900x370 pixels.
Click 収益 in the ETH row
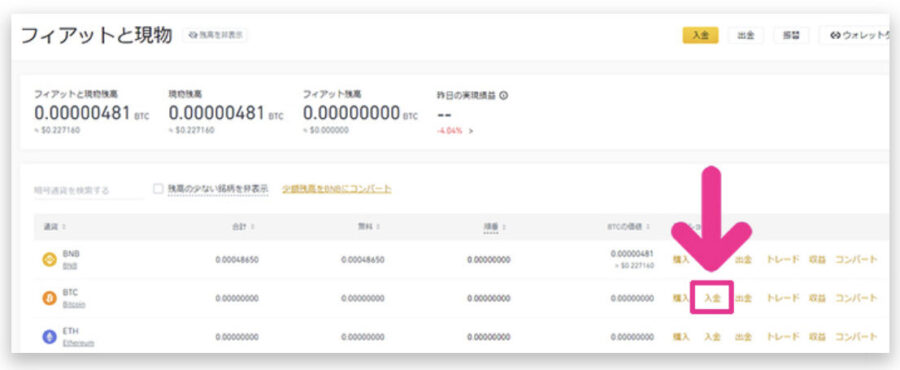point(817,337)
